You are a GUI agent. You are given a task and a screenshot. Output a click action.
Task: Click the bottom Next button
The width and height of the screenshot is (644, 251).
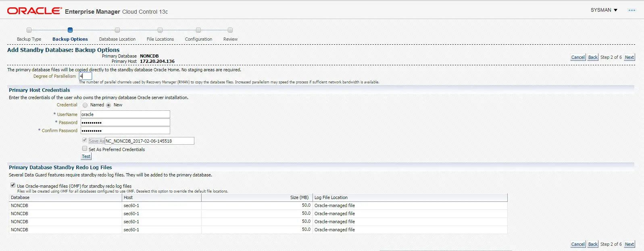tap(629, 244)
